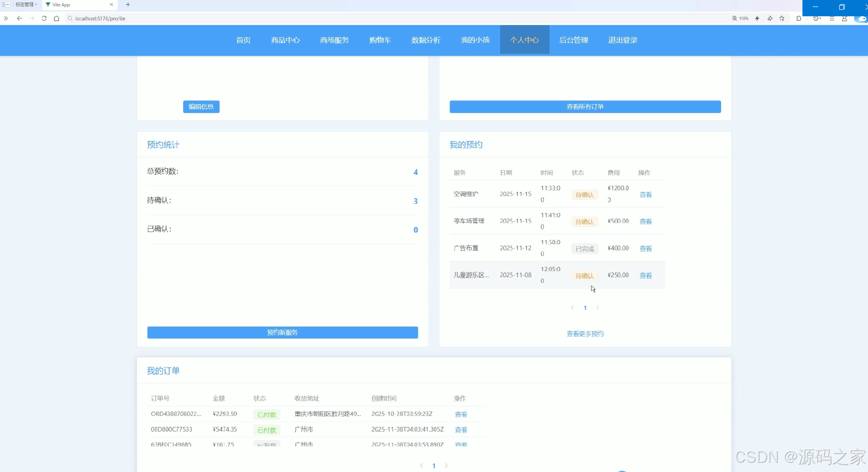View the 广告布置 appointment
868x472 pixels.
(x=645, y=248)
